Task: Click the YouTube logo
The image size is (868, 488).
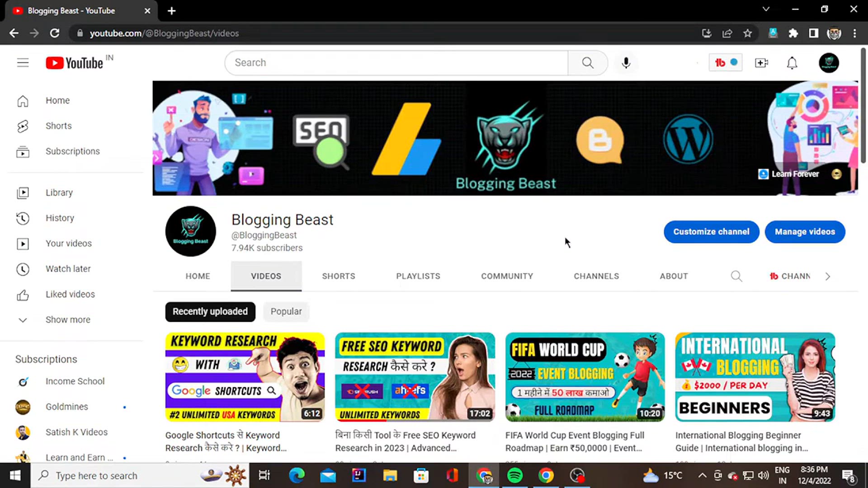Action: tap(75, 63)
